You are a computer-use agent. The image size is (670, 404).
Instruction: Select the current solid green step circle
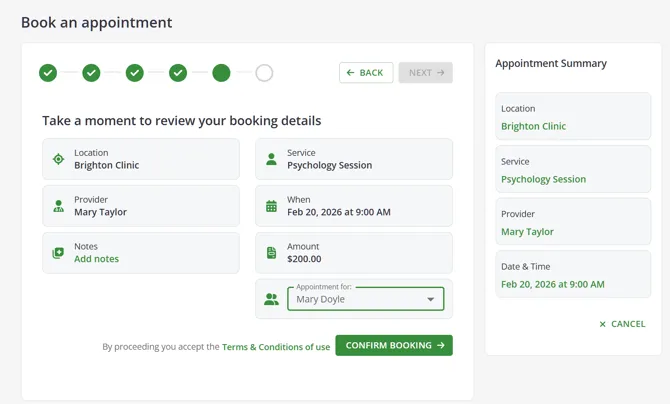(x=221, y=73)
